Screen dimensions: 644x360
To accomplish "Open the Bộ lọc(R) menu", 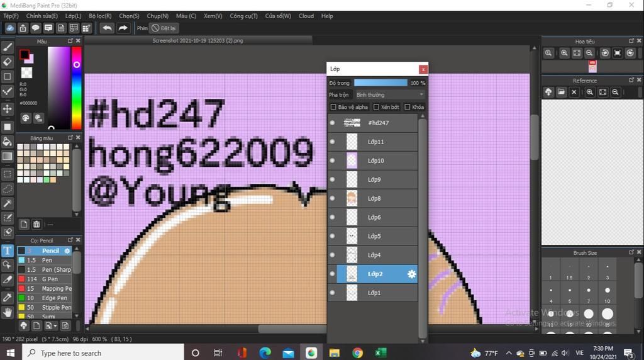I will point(100,16).
